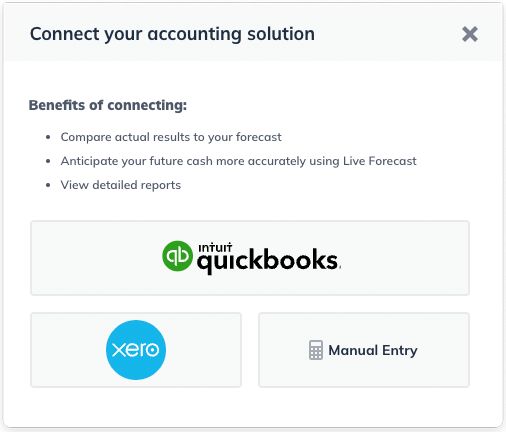Select the quickbooks wordmark text

click(269, 261)
